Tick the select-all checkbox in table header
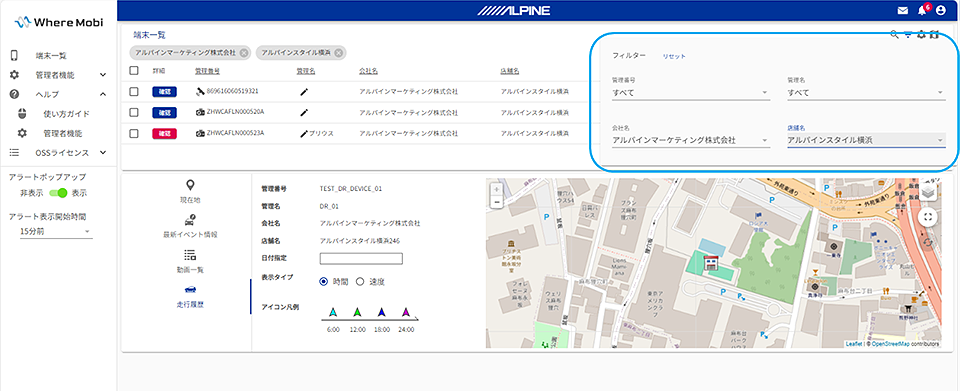The height and width of the screenshot is (391, 960). tap(134, 70)
